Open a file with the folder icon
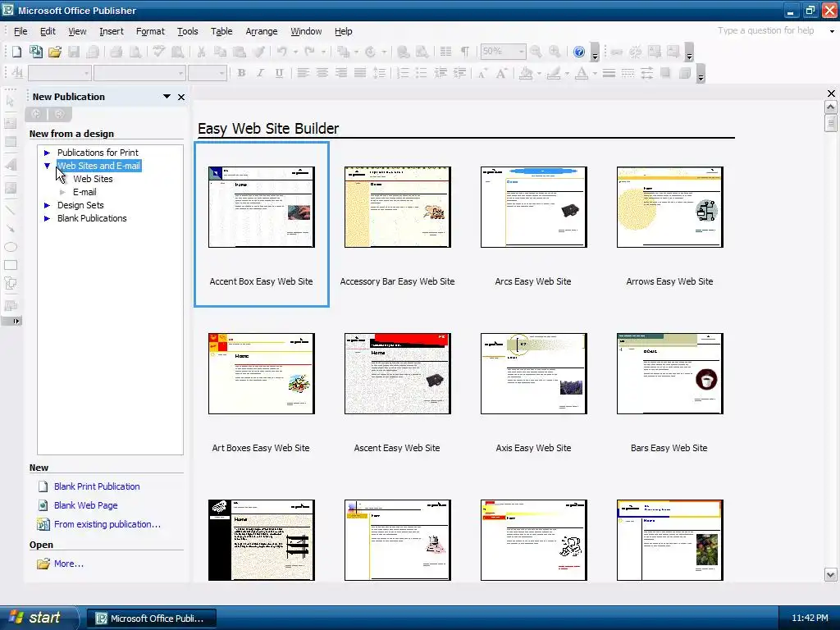840x630 pixels. (55, 52)
